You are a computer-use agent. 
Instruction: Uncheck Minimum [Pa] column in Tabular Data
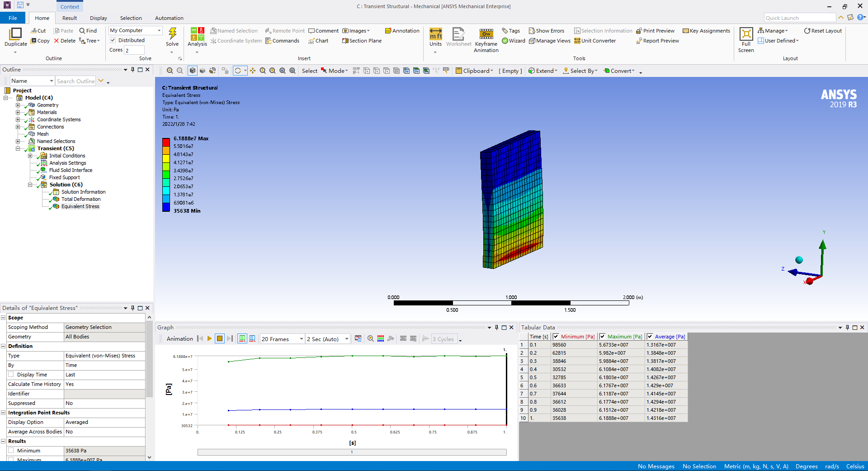point(556,337)
